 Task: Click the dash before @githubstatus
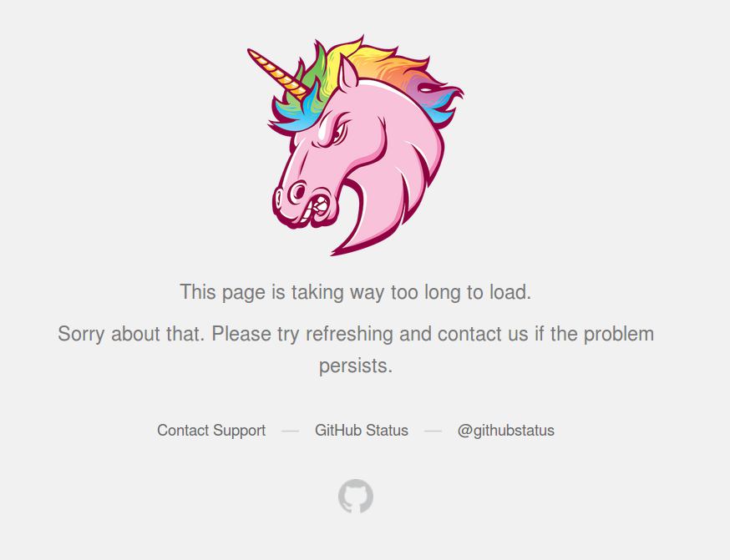click(x=433, y=431)
